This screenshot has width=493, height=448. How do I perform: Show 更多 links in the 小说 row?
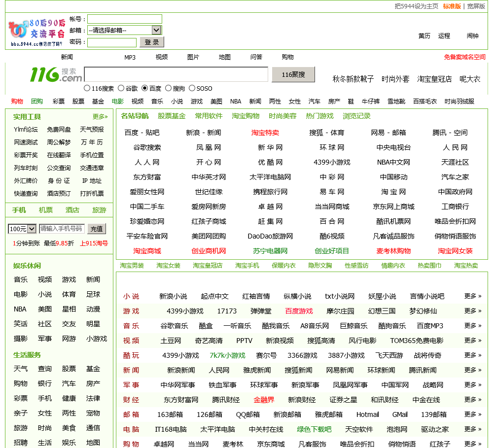(472, 296)
